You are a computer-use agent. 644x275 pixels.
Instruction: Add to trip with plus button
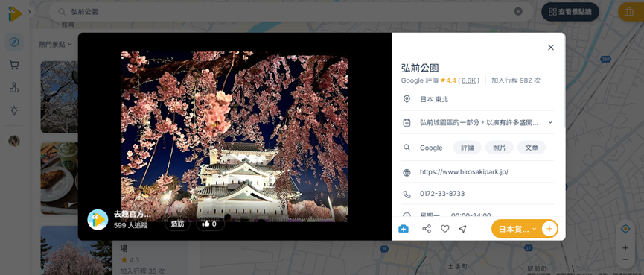(x=549, y=229)
